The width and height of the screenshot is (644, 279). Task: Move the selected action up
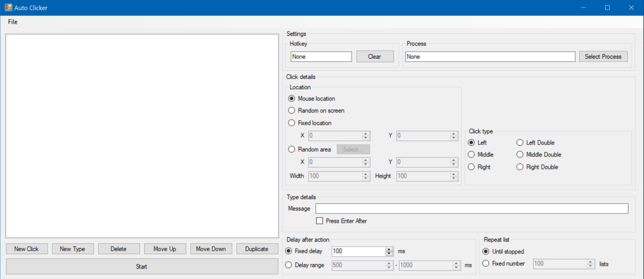pos(165,249)
